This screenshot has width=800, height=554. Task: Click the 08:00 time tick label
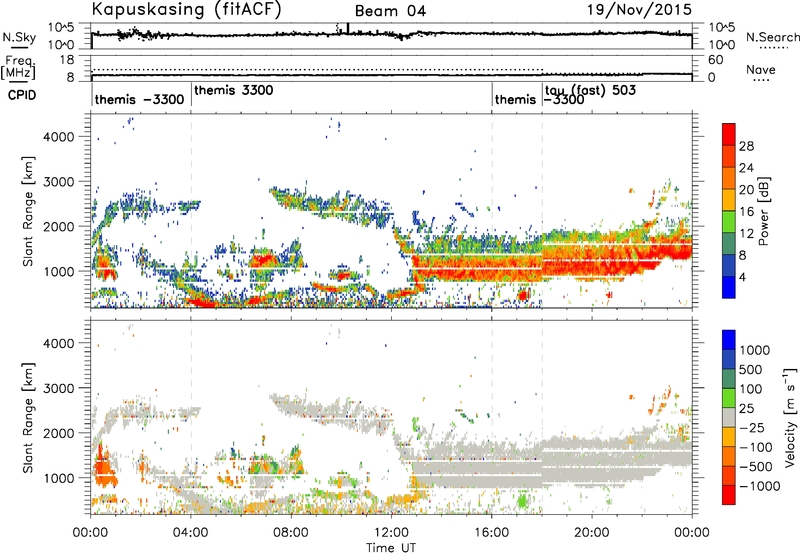click(291, 533)
